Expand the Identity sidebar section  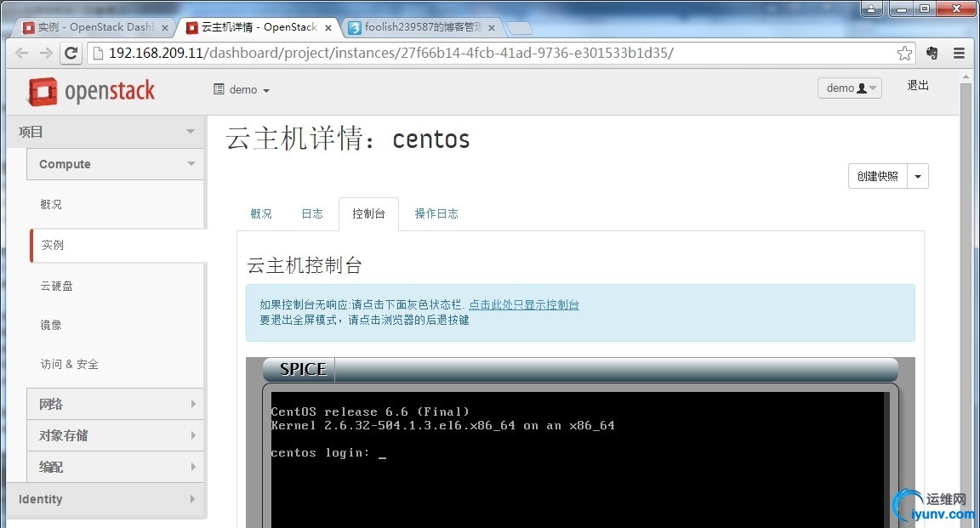[106, 498]
